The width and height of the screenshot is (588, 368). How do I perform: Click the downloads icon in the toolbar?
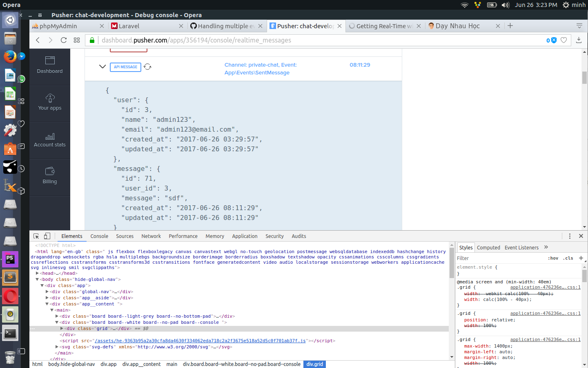pyautogui.click(x=579, y=40)
